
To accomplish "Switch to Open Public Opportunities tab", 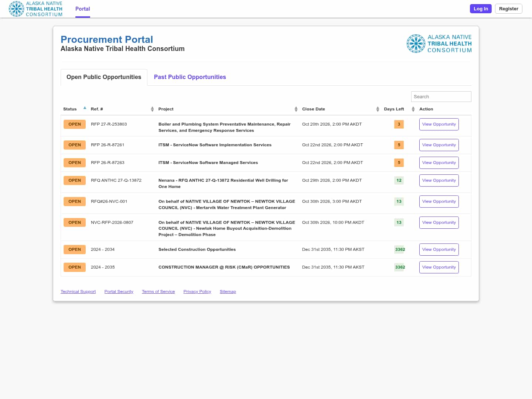I will point(104,77).
